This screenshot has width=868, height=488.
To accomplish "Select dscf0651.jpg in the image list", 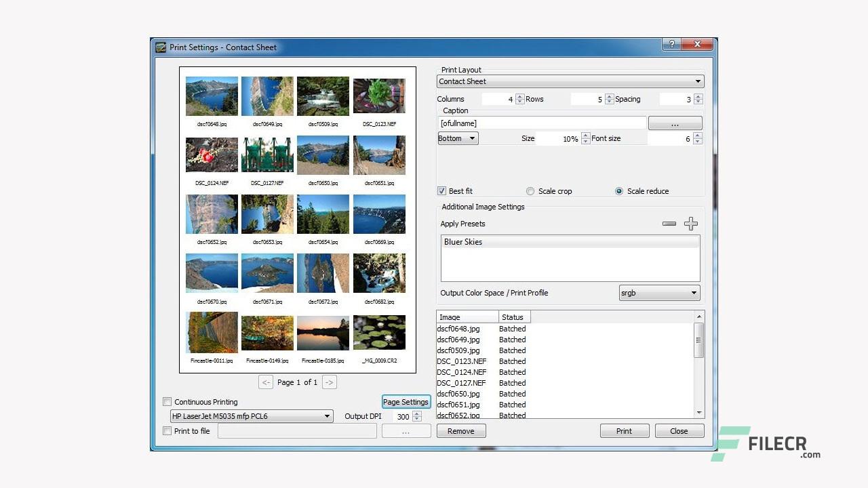I will click(x=458, y=405).
